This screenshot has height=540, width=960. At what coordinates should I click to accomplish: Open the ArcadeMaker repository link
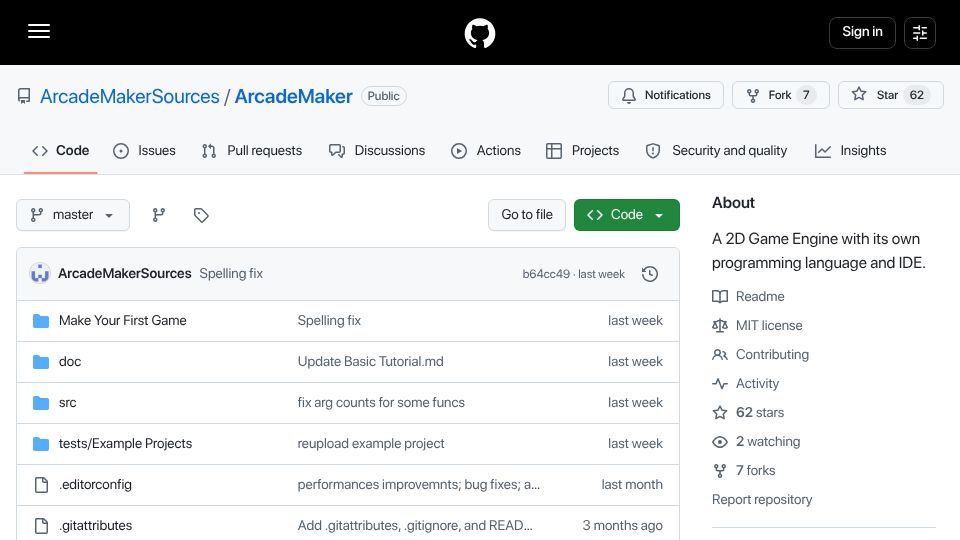point(293,96)
